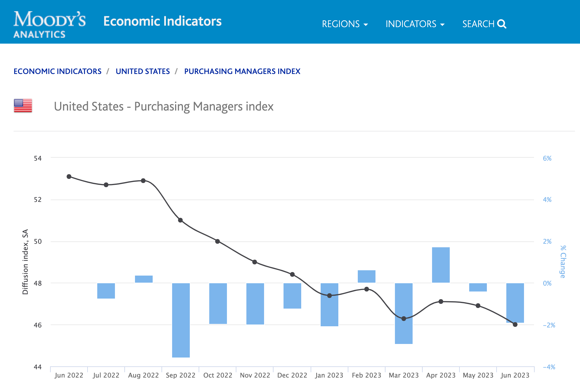The image size is (580, 392).
Task: Click the Aug 2022 small positive bar
Action: pyautogui.click(x=144, y=279)
